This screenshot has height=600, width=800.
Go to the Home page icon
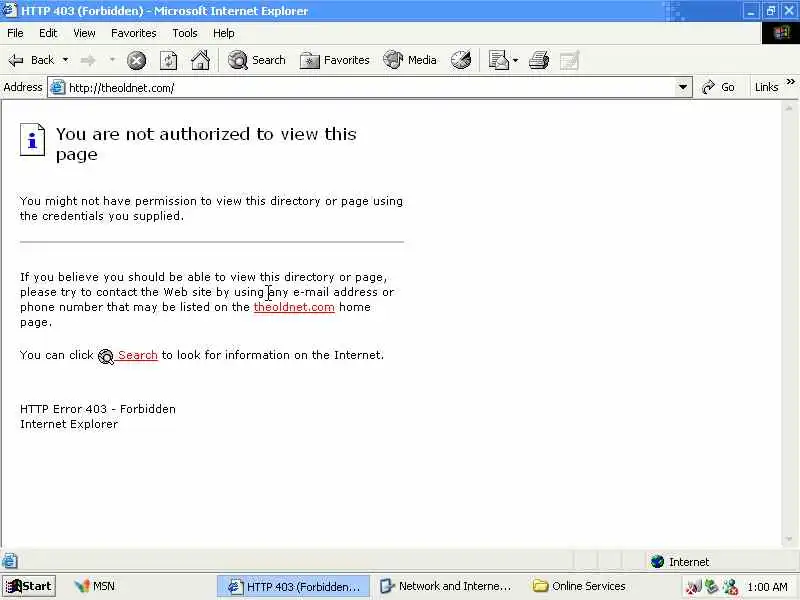(x=200, y=60)
